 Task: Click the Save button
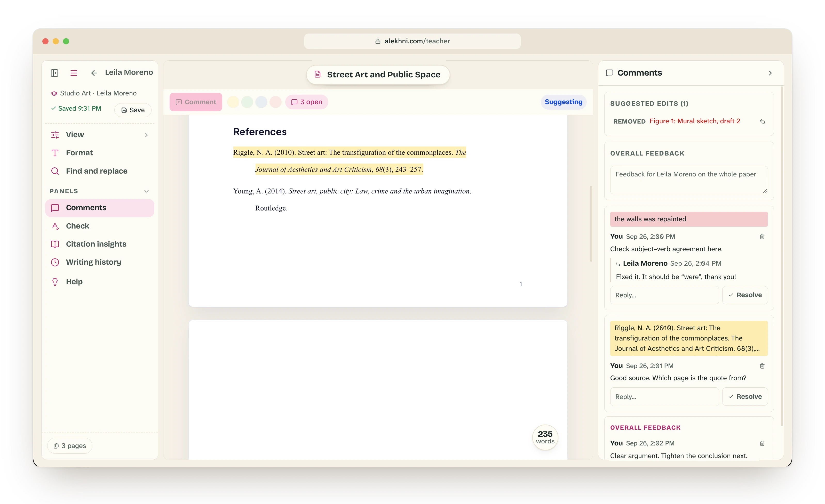[133, 110]
